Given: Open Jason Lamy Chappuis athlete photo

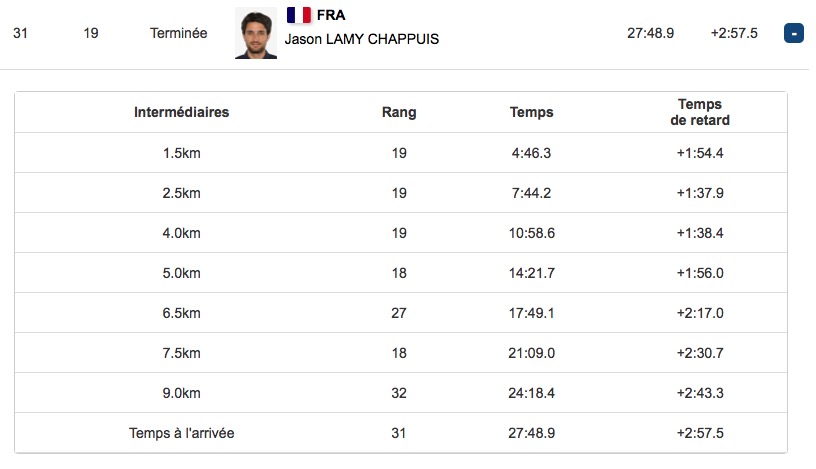Looking at the screenshot, I should click(x=256, y=33).
